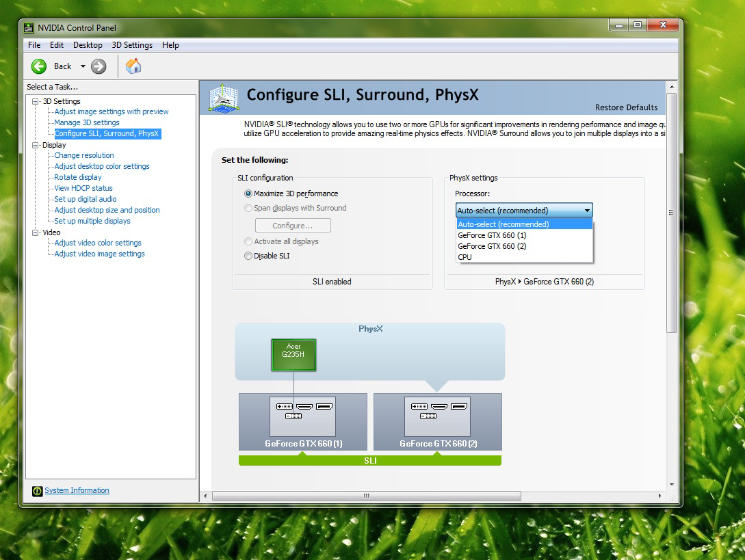The image size is (745, 560).
Task: Click the System Information icon
Action: pyautogui.click(x=37, y=491)
